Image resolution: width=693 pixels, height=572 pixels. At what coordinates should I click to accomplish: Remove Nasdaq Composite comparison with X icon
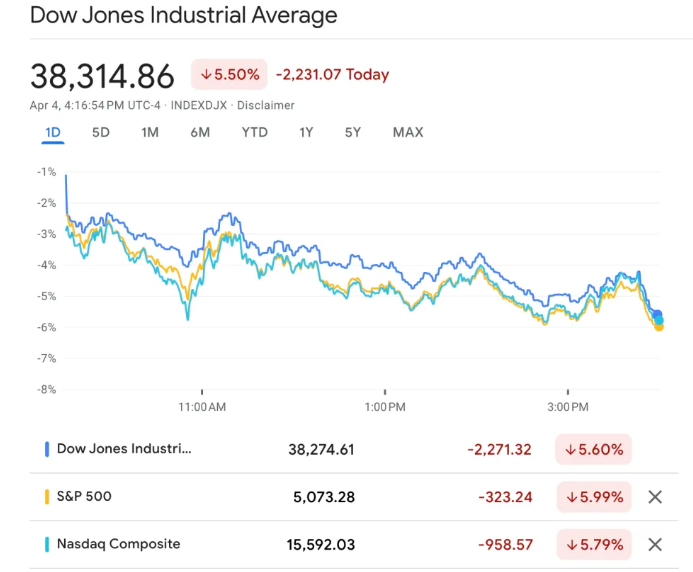(x=655, y=544)
